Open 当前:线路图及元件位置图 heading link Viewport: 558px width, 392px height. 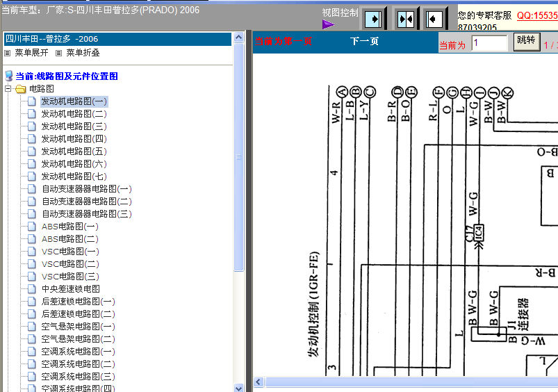click(67, 76)
